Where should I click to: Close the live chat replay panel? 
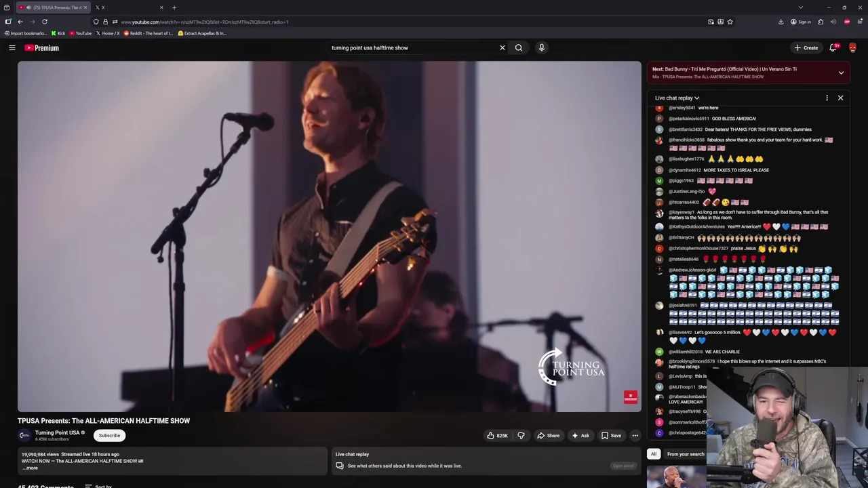coord(840,98)
